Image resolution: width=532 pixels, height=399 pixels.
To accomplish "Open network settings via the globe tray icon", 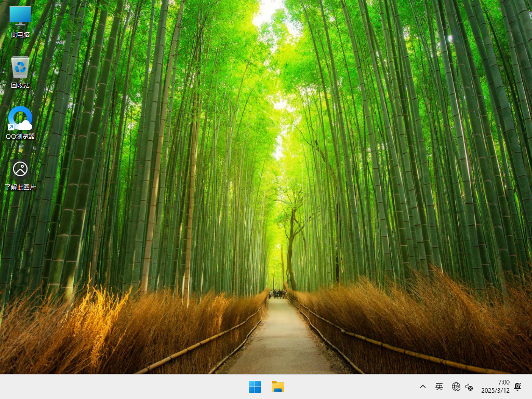I will (x=456, y=387).
